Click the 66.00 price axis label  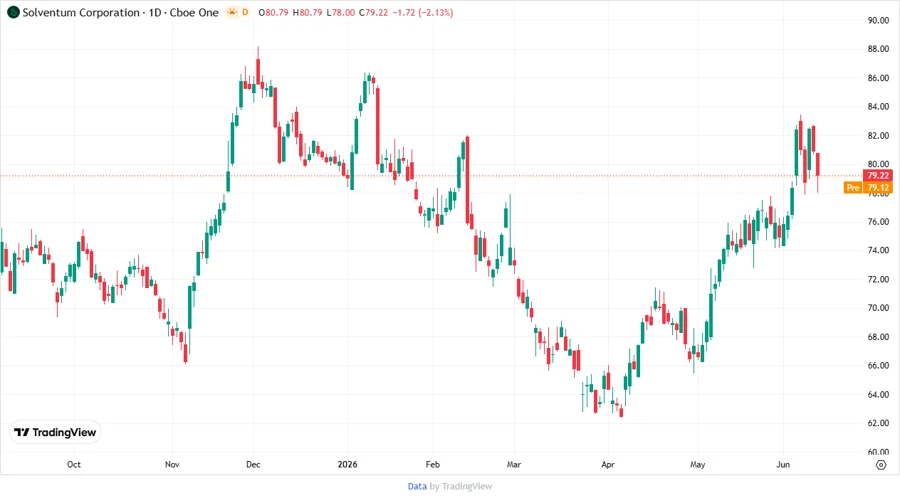878,365
